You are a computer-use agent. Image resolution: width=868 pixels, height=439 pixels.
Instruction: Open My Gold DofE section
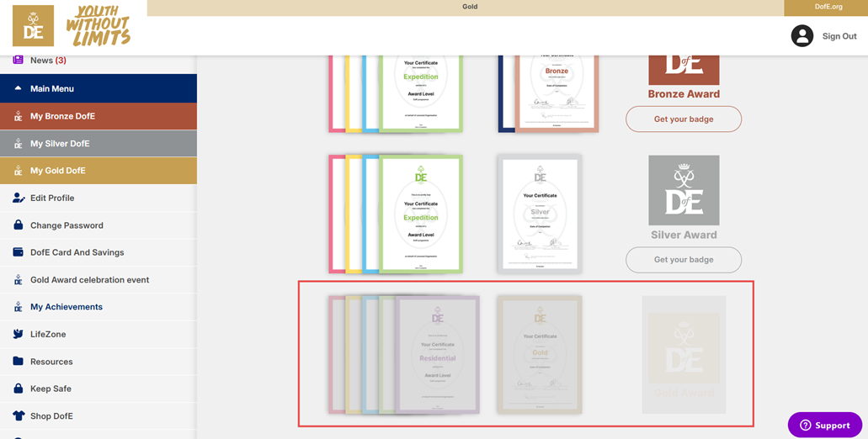(57, 171)
